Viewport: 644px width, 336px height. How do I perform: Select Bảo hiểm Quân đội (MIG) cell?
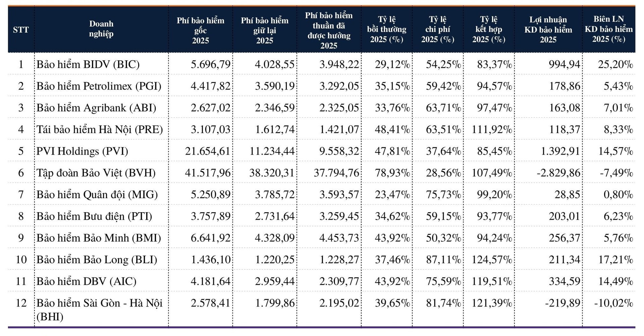(x=97, y=194)
